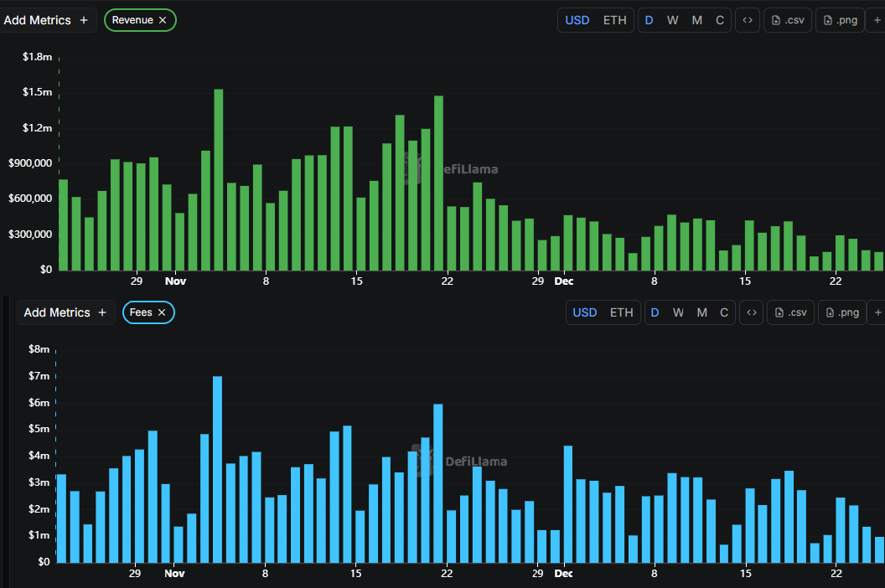Viewport: 885px width, 588px height.
Task: Remove the Revenue metric chip
Action: point(163,20)
